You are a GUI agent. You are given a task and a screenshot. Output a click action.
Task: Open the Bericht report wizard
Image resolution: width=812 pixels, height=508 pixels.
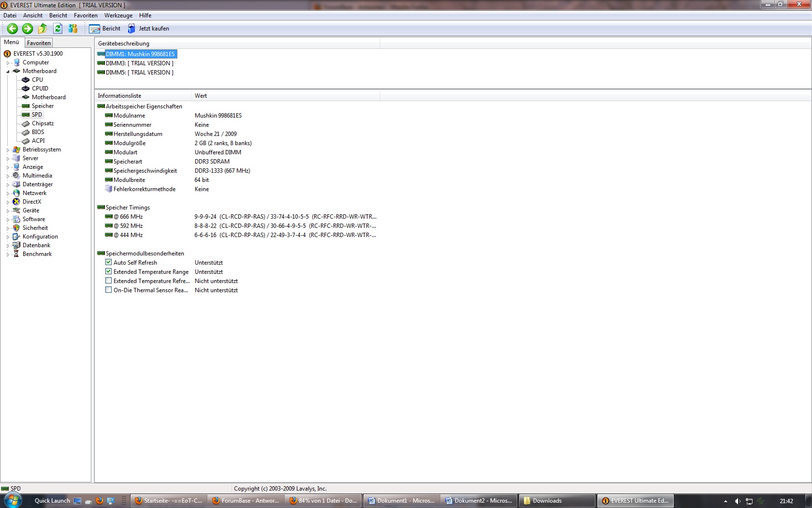(x=105, y=29)
